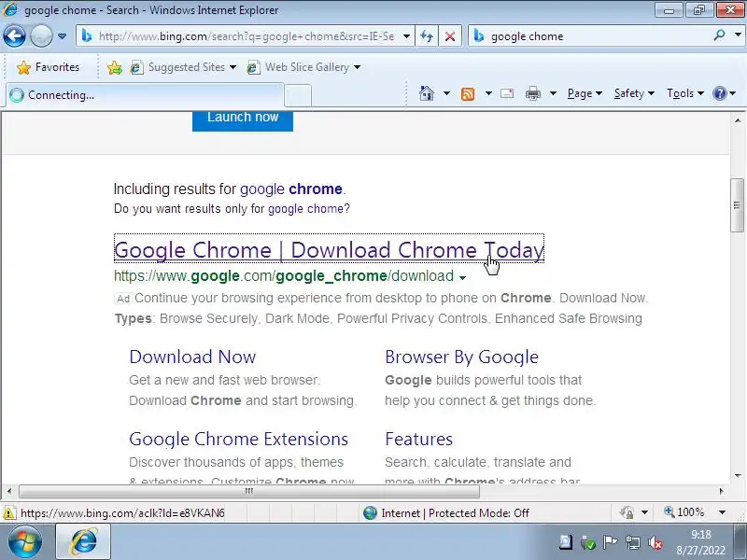Click the 100% zoom level button
The height and width of the screenshot is (560, 747).
click(x=684, y=512)
